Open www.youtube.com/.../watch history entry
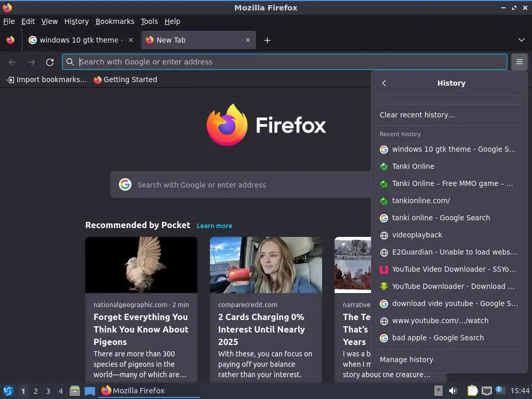This screenshot has height=399, width=532. pyautogui.click(x=449, y=321)
